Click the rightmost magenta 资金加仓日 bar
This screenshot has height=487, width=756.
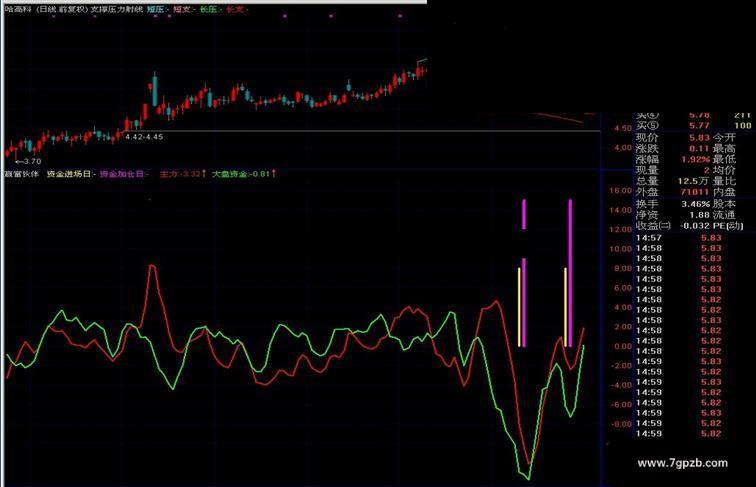(x=570, y=273)
